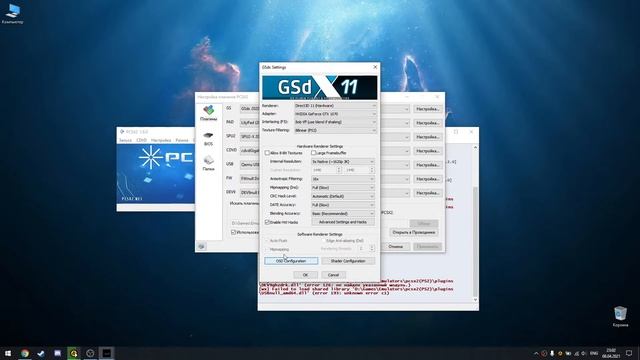The image size is (640, 360).
Task: Click the taskbar clock showing date
Action: tap(611, 353)
